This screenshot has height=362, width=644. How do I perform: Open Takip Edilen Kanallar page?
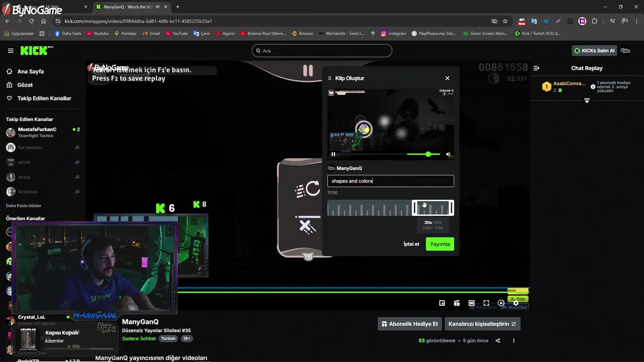[44, 99]
